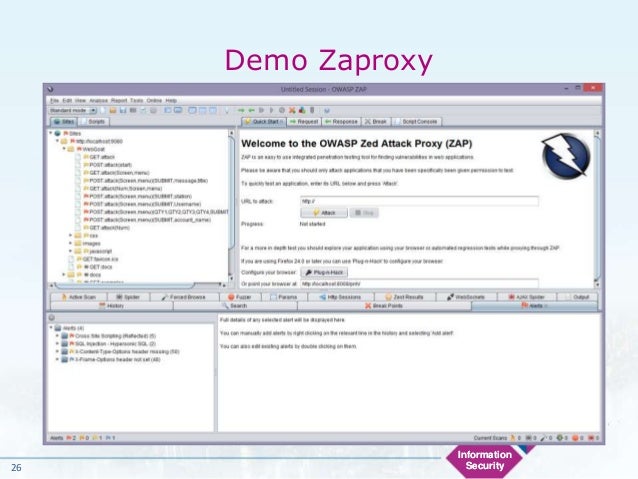Screen dimensions: 638x479
Task: Click the Attack button
Action: click(x=324, y=213)
